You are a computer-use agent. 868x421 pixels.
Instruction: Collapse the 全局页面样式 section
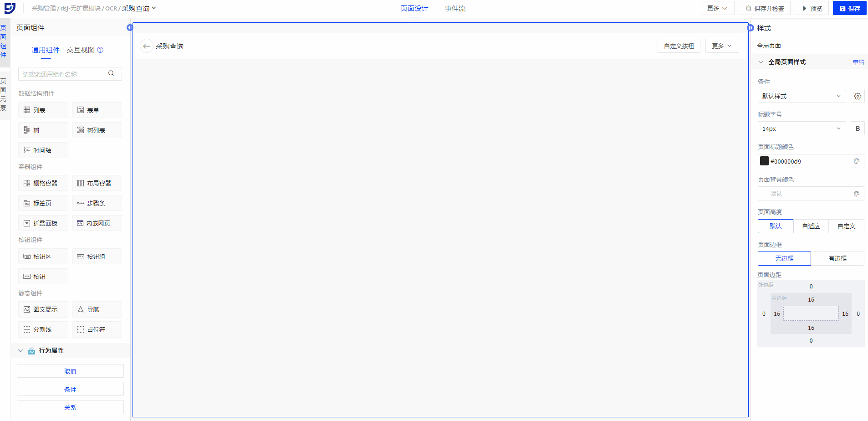pyautogui.click(x=761, y=62)
